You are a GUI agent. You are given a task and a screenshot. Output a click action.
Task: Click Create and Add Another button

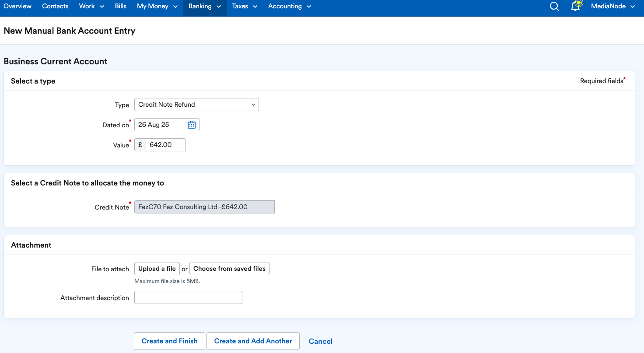(x=253, y=341)
